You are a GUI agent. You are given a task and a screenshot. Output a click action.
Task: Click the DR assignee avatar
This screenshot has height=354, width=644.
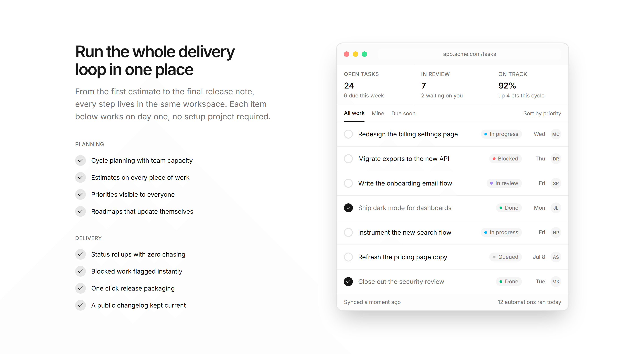coord(556,159)
